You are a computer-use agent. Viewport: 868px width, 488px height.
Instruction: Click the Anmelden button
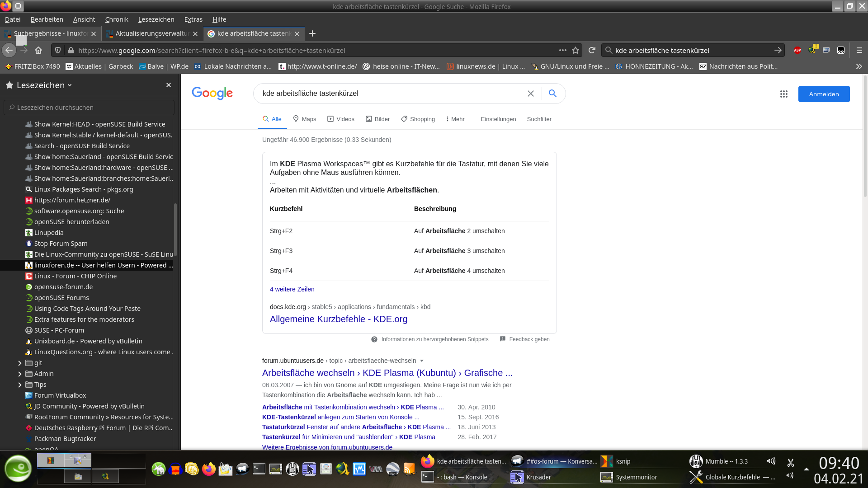coord(824,94)
